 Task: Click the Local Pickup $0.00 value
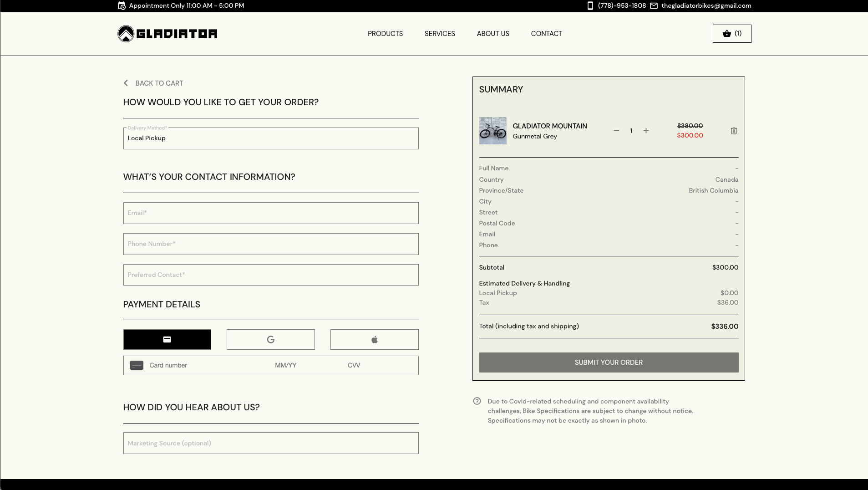(x=729, y=293)
